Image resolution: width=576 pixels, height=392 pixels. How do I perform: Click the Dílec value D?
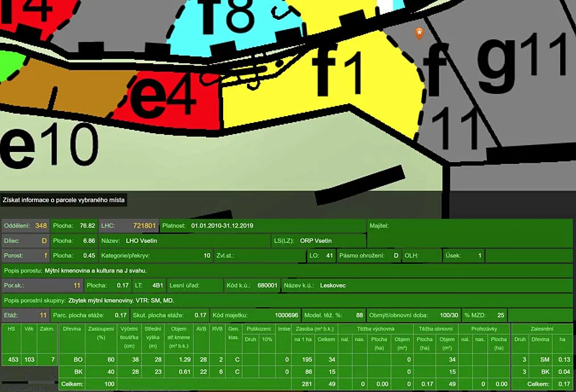(x=44, y=241)
